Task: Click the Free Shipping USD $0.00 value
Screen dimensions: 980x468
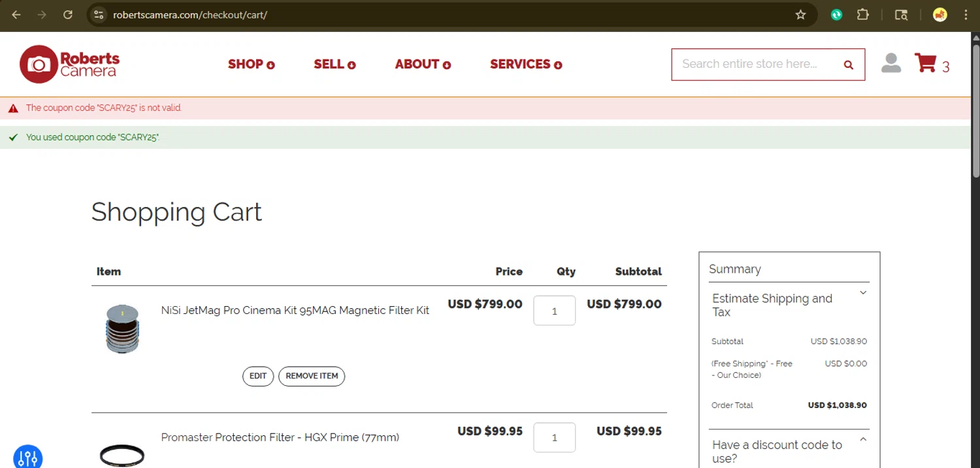Action: 846,364
